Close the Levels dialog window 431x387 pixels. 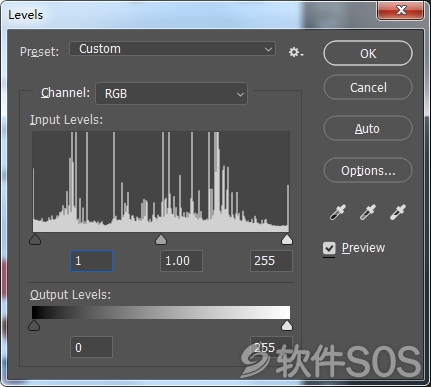(401, 10)
